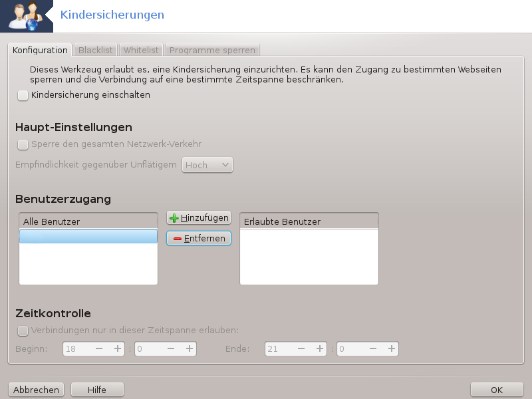Click the Alle Benutzer column header
Viewport: 532px width, 399px height.
coord(88,221)
